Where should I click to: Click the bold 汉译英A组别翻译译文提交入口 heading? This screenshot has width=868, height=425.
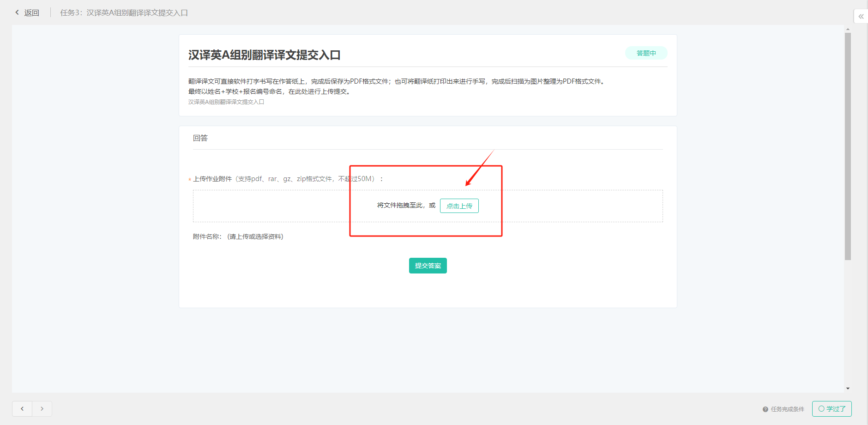[x=264, y=55]
